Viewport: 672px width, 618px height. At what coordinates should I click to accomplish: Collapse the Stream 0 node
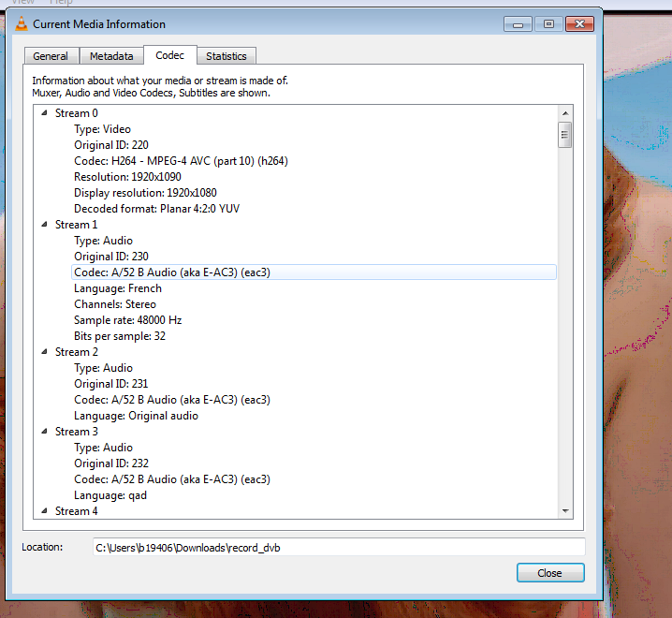click(x=44, y=113)
